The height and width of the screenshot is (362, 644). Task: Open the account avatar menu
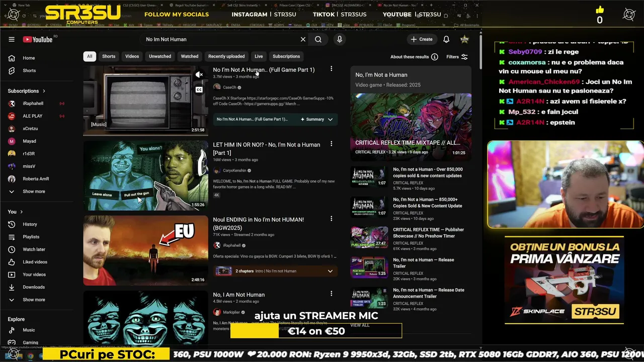(464, 39)
